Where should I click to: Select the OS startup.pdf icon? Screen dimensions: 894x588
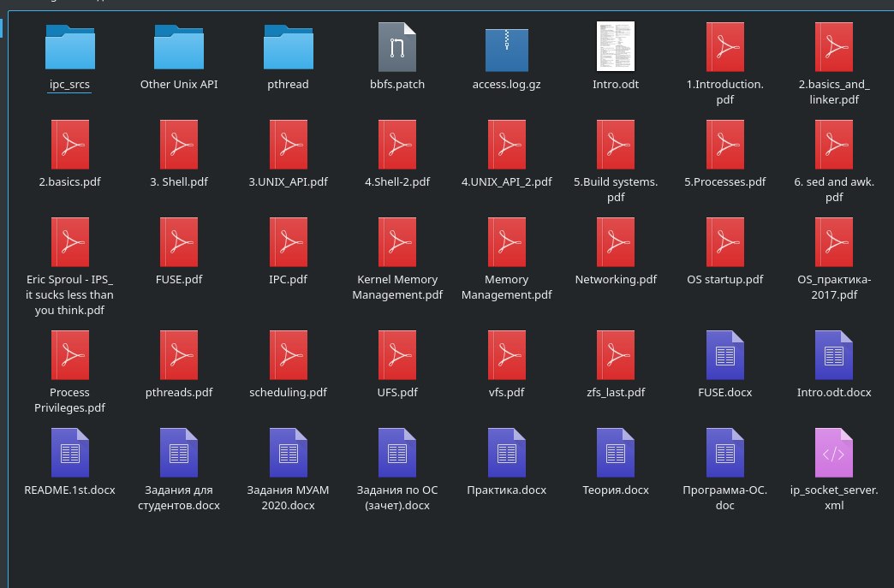pos(724,242)
